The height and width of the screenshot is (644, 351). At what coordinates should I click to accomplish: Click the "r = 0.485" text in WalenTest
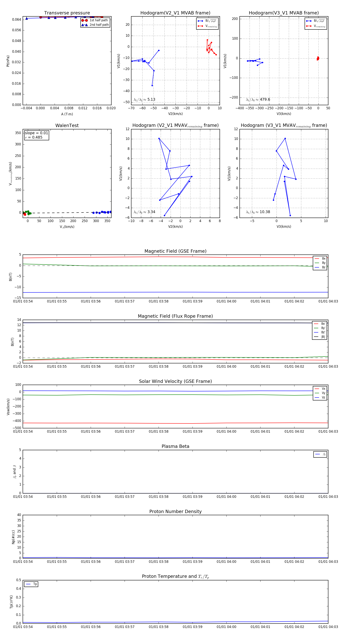[34, 137]
